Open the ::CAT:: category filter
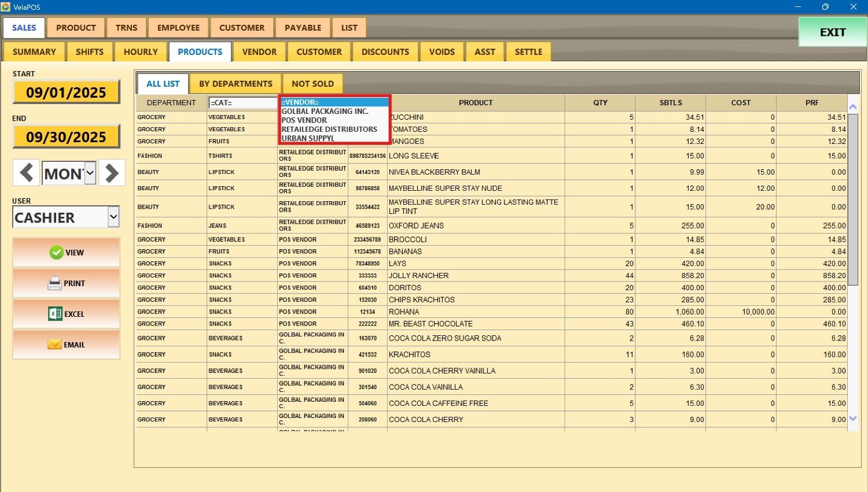This screenshot has height=492, width=868. pos(242,103)
